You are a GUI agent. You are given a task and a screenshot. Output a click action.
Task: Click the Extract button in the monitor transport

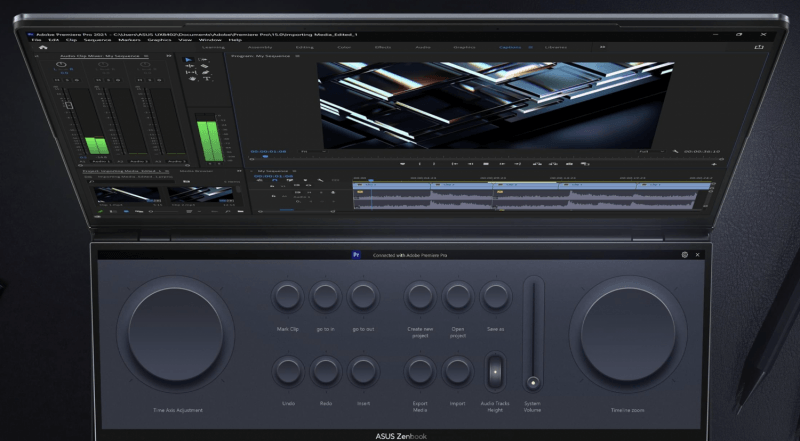(554, 164)
